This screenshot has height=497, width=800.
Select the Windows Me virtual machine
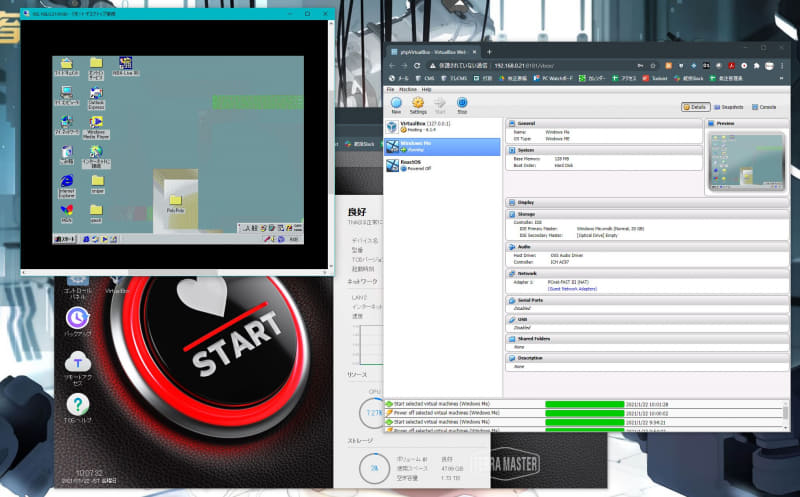click(442, 146)
